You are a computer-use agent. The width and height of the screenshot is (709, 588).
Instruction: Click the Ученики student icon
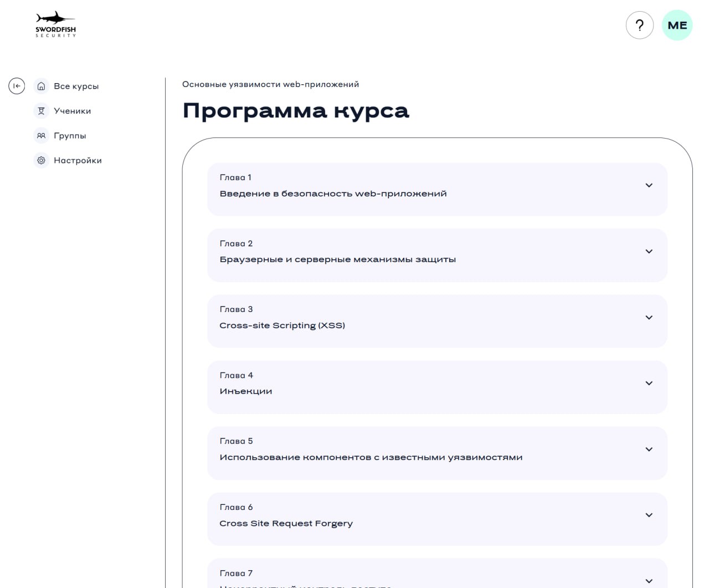click(41, 111)
